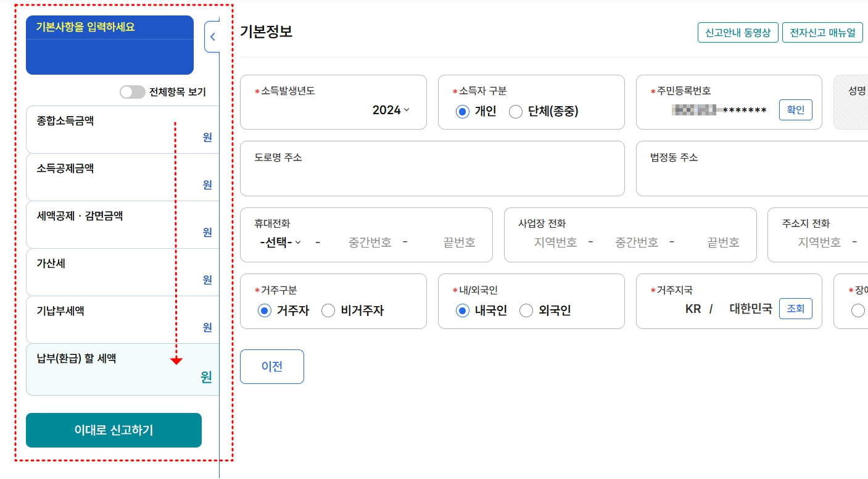The height and width of the screenshot is (479, 868).
Task: Focus the 휴대전화 중간번호 field
Action: pos(370,242)
